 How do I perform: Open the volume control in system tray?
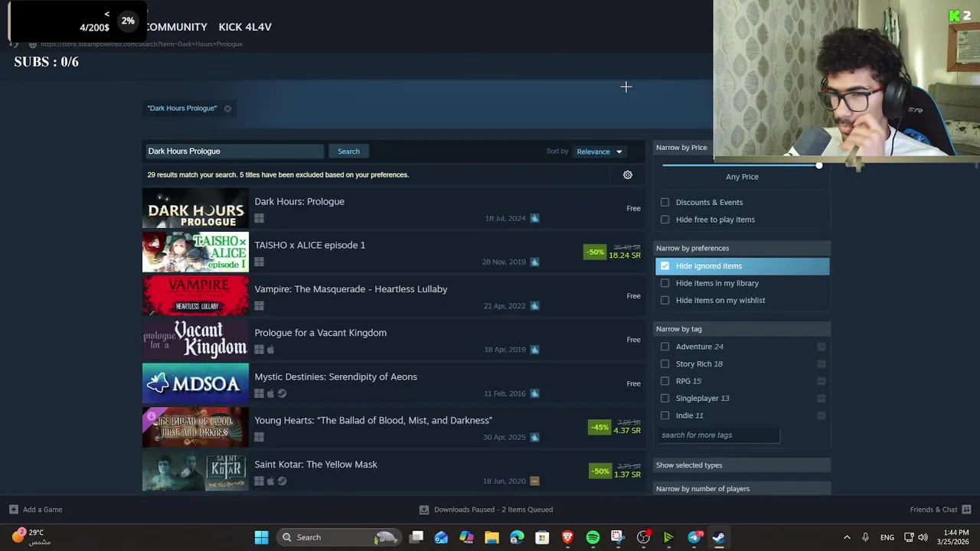pos(923,537)
